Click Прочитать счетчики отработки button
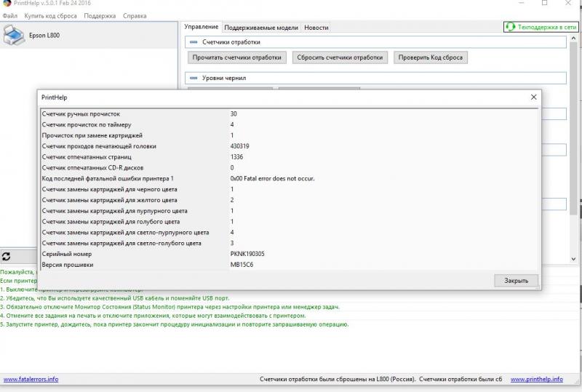This screenshot has width=582, height=392. pyautogui.click(x=237, y=57)
